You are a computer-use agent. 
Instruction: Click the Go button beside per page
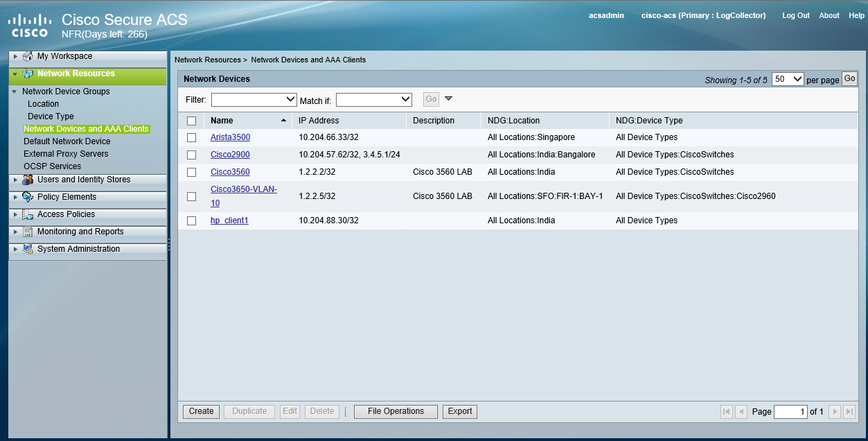pos(849,78)
